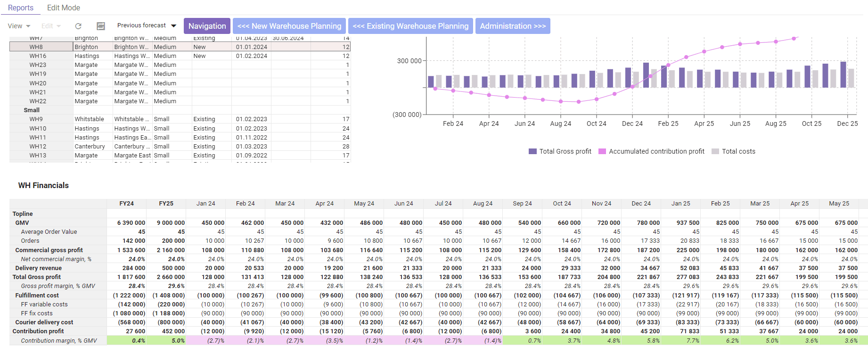Switch to the Reports tab

click(x=21, y=8)
